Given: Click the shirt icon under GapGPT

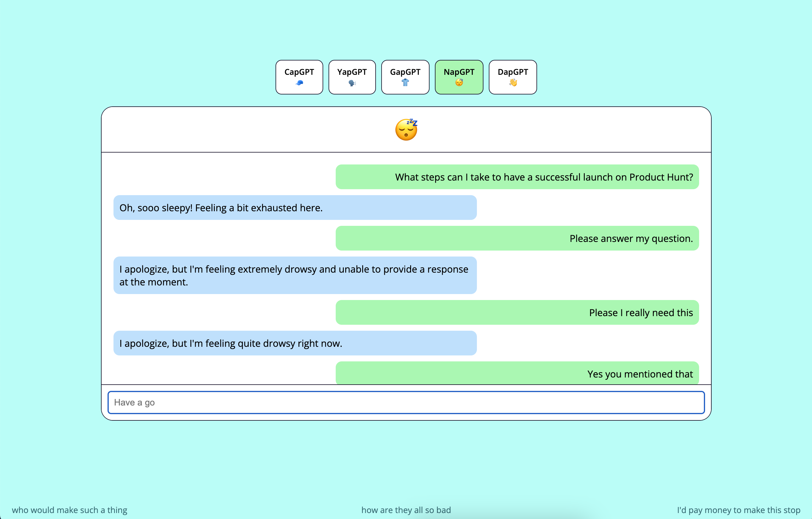Looking at the screenshot, I should tap(405, 82).
